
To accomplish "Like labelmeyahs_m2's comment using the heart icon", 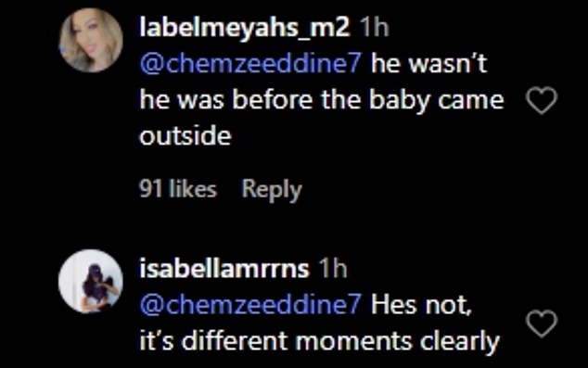I will point(542,100).
